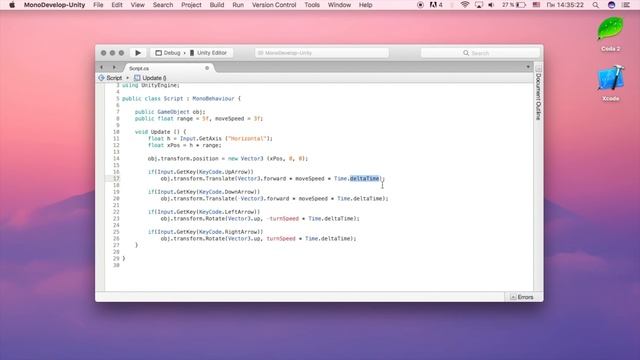Click 'new Vector3' on line 14
This screenshot has height=360, width=640.
246,158
